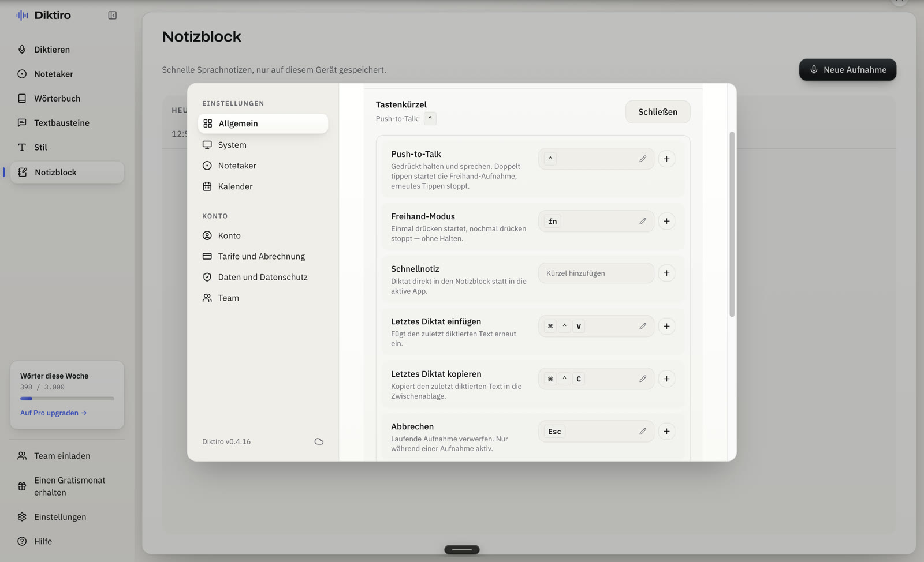Go to Notetaker in the main sidebar
The width and height of the screenshot is (924, 562).
67,74
